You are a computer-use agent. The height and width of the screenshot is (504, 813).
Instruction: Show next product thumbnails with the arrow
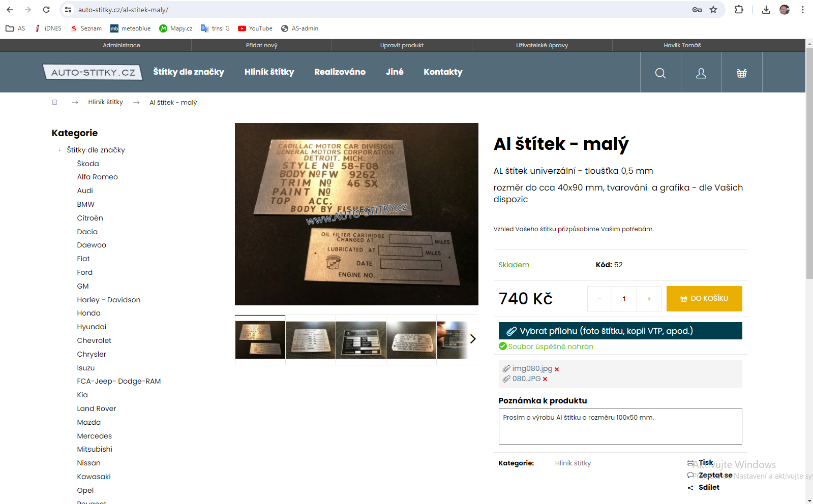pyautogui.click(x=473, y=339)
